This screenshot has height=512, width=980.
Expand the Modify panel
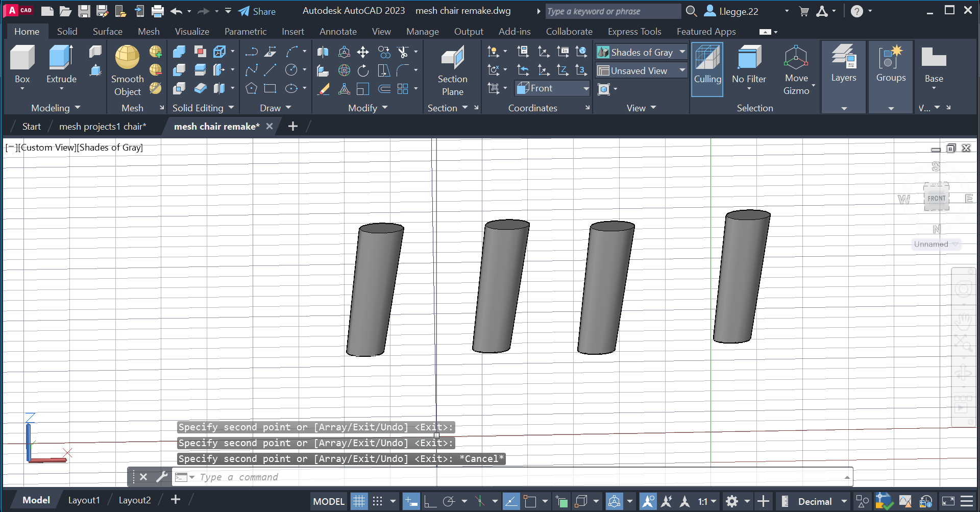[x=368, y=108]
